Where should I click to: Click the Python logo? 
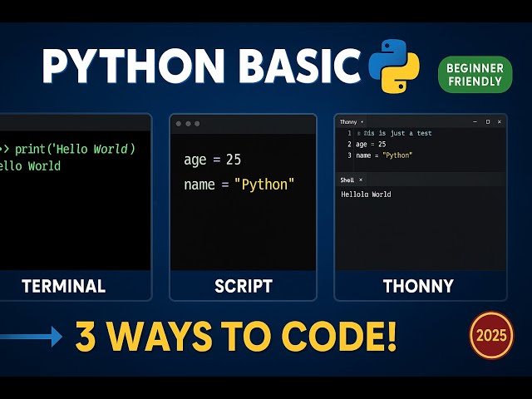point(394,66)
